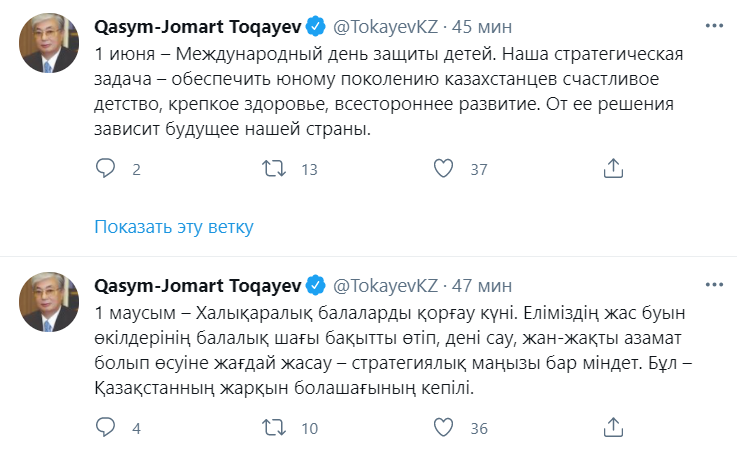737x472 pixels.
Task: Open the first tweet's profile avatar
Action: [x=47, y=44]
